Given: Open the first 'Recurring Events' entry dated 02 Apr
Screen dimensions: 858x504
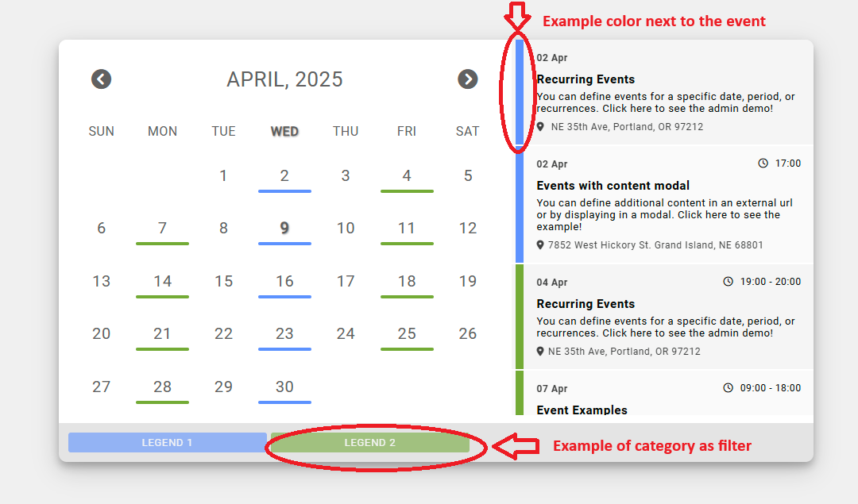Looking at the screenshot, I should [586, 79].
